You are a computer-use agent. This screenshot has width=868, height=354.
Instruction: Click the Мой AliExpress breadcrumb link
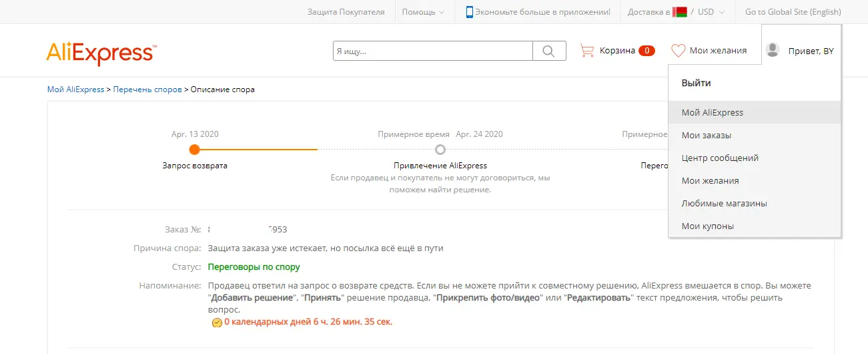(x=75, y=90)
